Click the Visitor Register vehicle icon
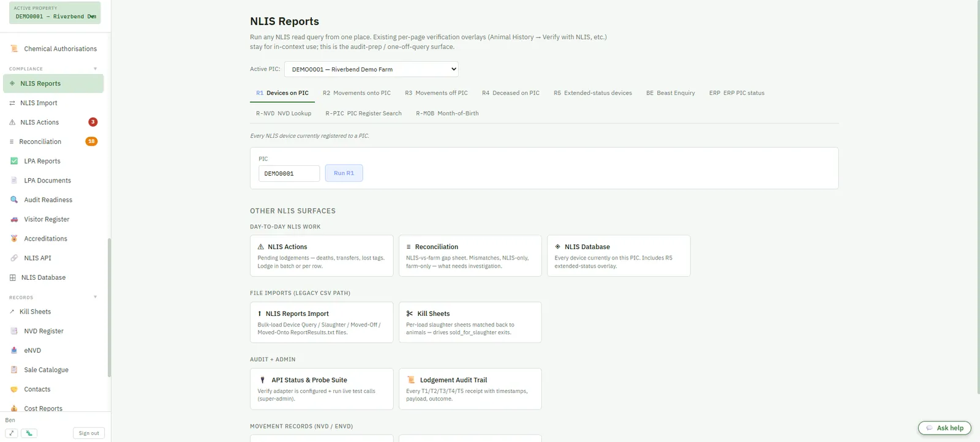Viewport: 980px width, 442px height. [14, 219]
